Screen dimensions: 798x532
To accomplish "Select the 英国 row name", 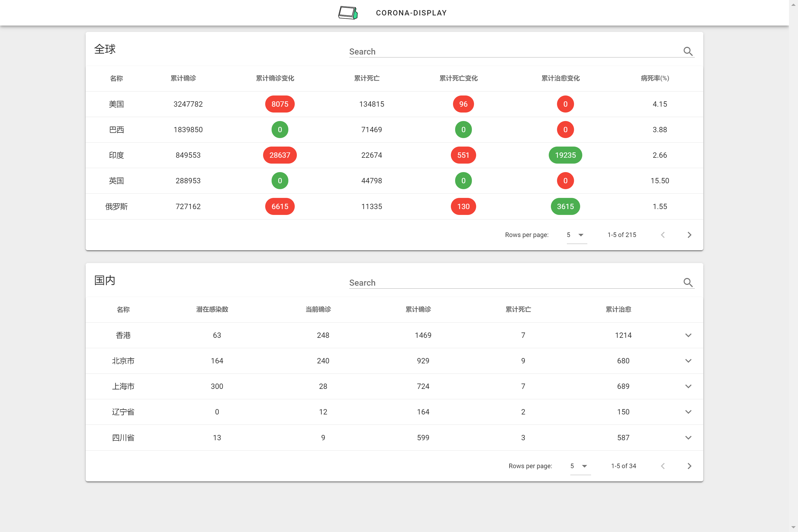I will [117, 181].
